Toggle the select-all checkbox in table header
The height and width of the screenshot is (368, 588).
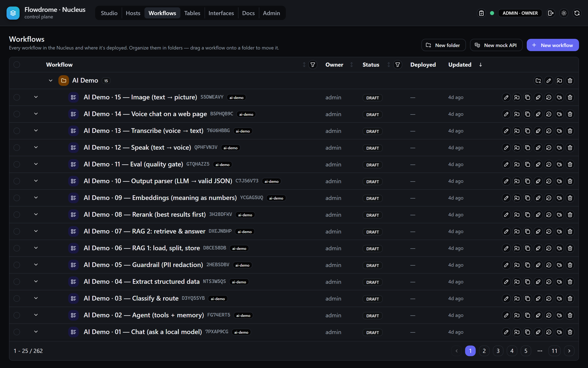[17, 65]
